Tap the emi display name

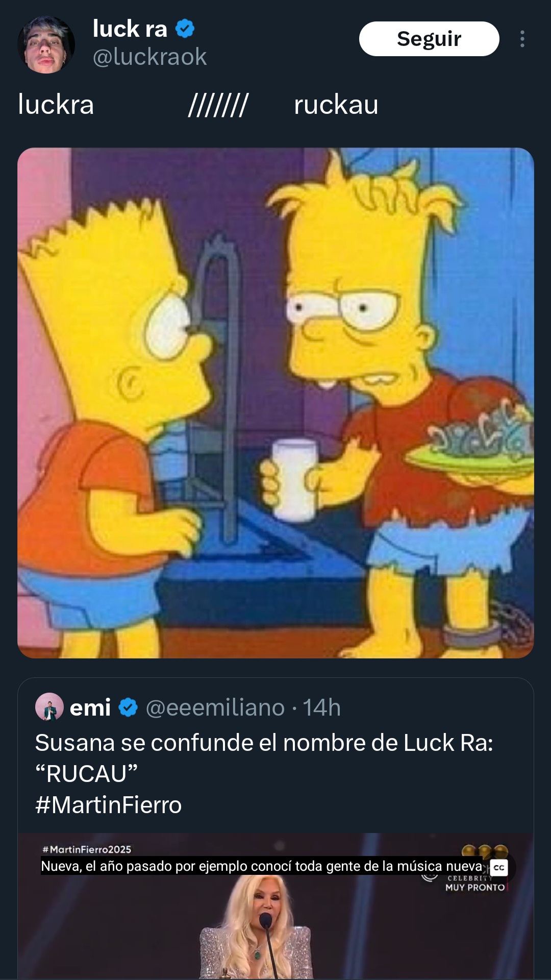90,707
